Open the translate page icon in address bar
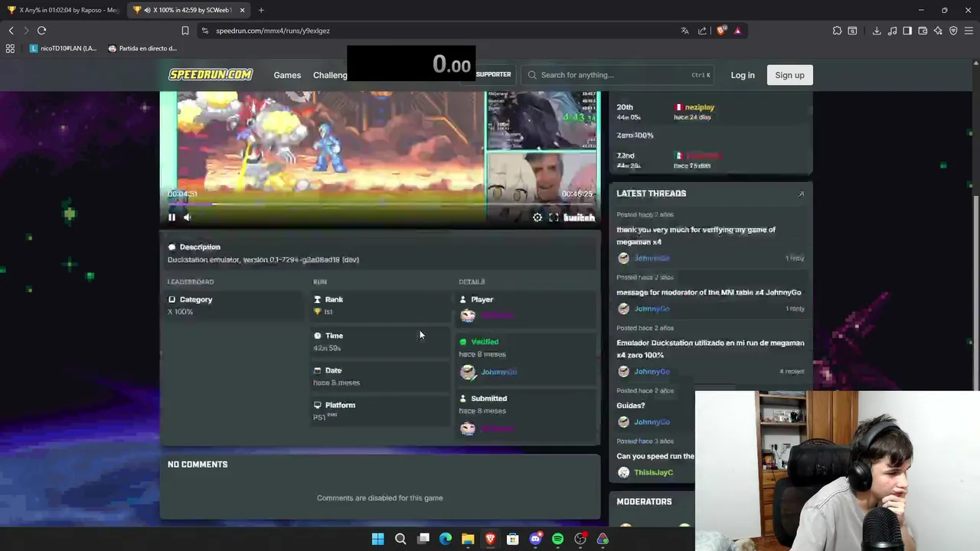This screenshot has height=551, width=980. tap(684, 31)
